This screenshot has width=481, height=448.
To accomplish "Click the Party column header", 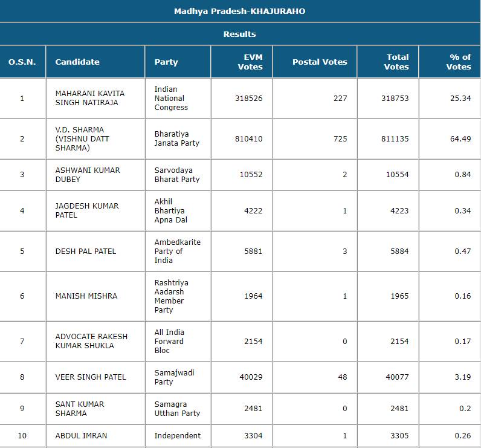I will [166, 62].
